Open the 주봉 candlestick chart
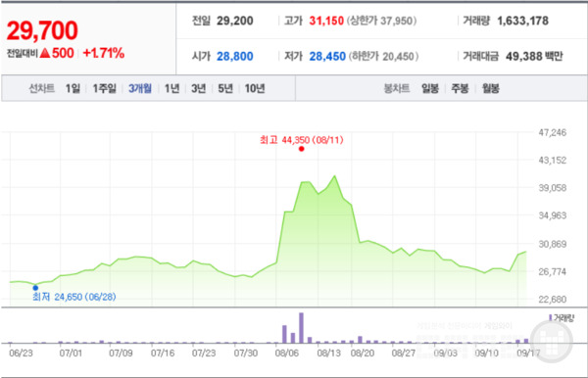This screenshot has width=588, height=378. 460,89
